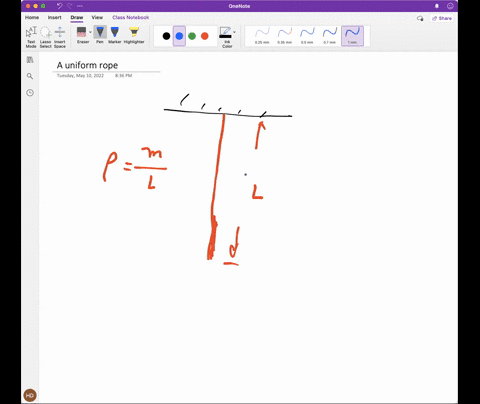Open the Class Notebook tab
The height and width of the screenshot is (404, 480).
point(131,17)
